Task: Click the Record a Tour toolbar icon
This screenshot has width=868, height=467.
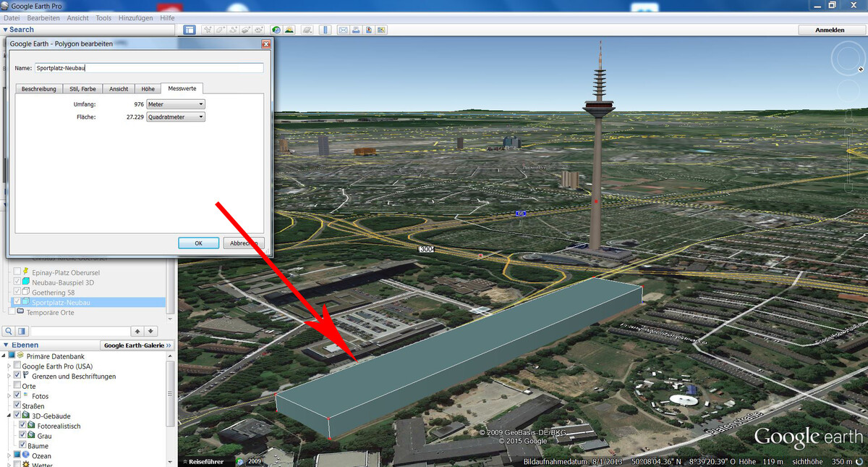Action: click(258, 30)
